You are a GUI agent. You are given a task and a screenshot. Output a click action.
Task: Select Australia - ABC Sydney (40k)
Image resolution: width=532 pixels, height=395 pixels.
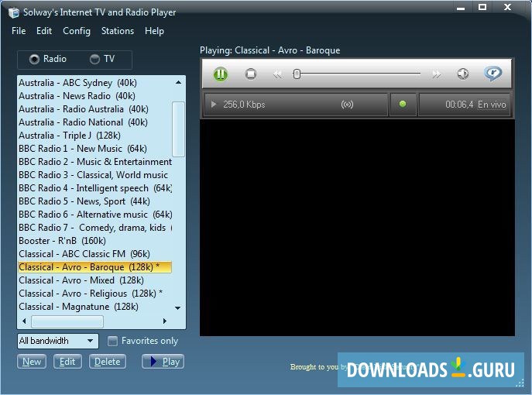95,83
